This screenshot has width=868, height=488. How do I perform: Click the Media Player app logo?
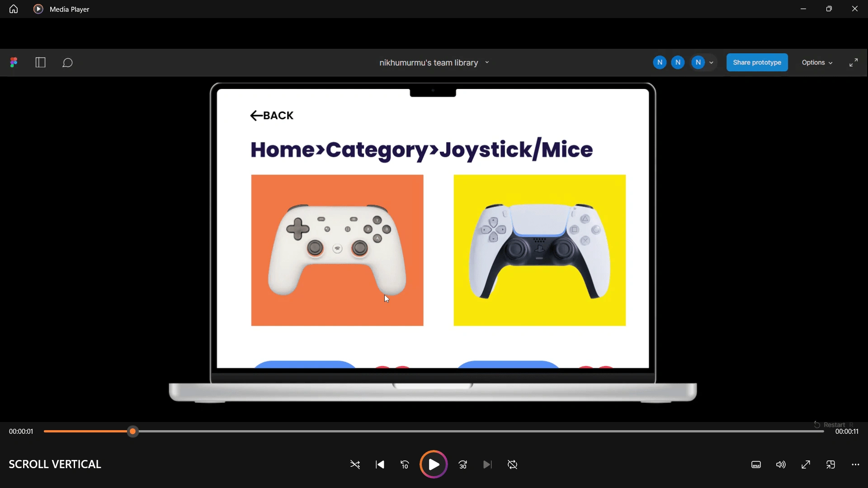click(x=38, y=9)
